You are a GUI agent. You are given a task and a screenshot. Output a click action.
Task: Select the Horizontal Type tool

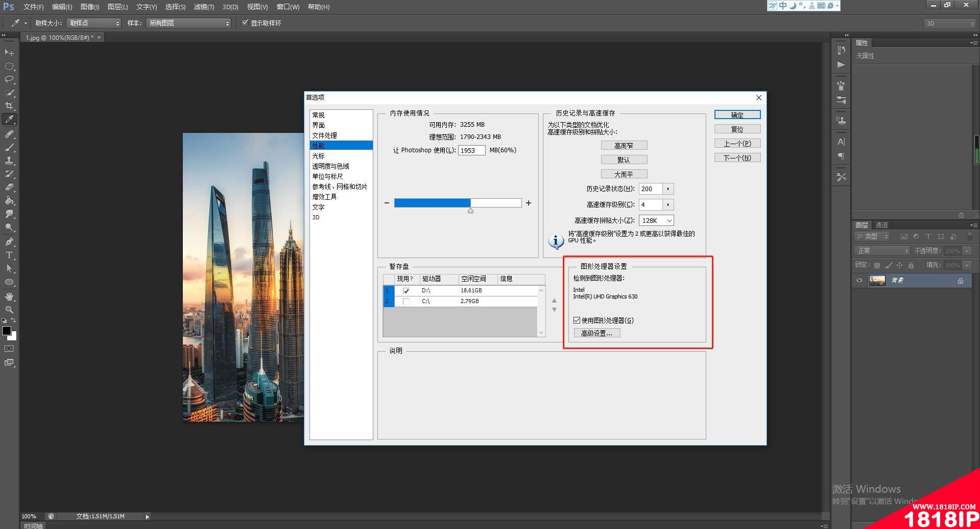click(9, 255)
